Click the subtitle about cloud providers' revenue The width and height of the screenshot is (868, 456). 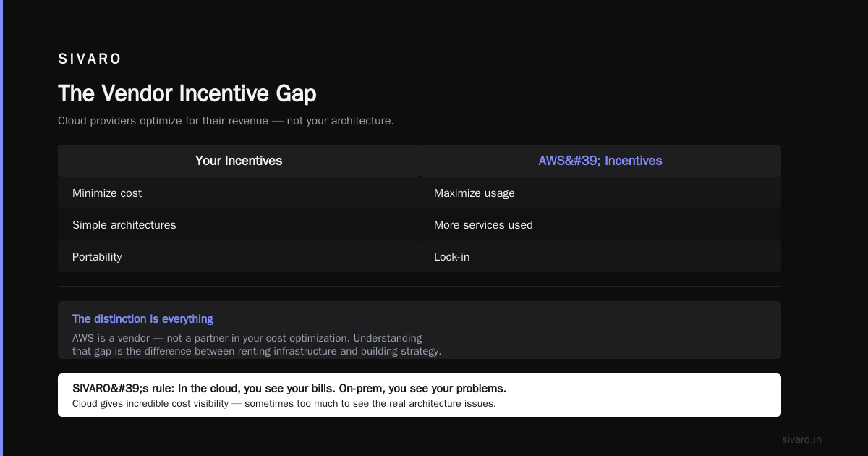coord(226,121)
